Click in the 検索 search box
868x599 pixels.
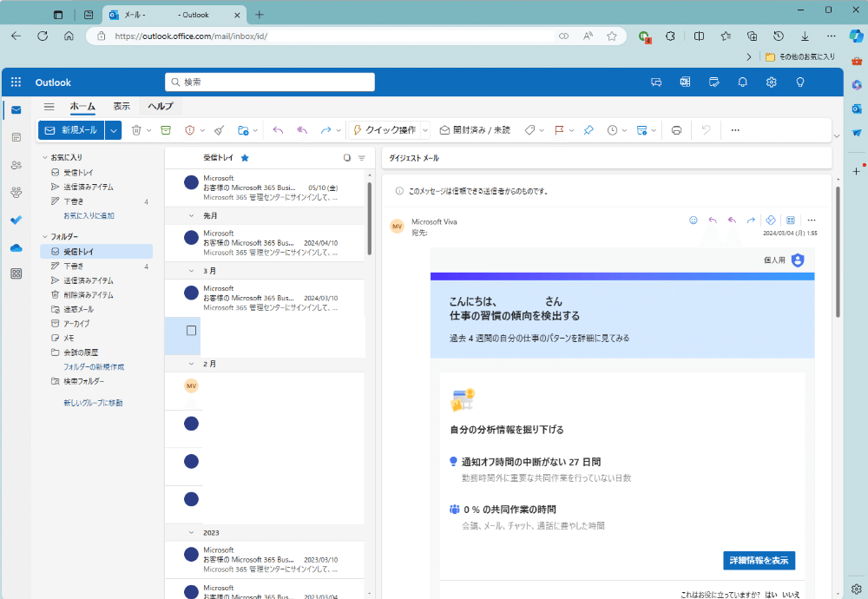point(270,82)
